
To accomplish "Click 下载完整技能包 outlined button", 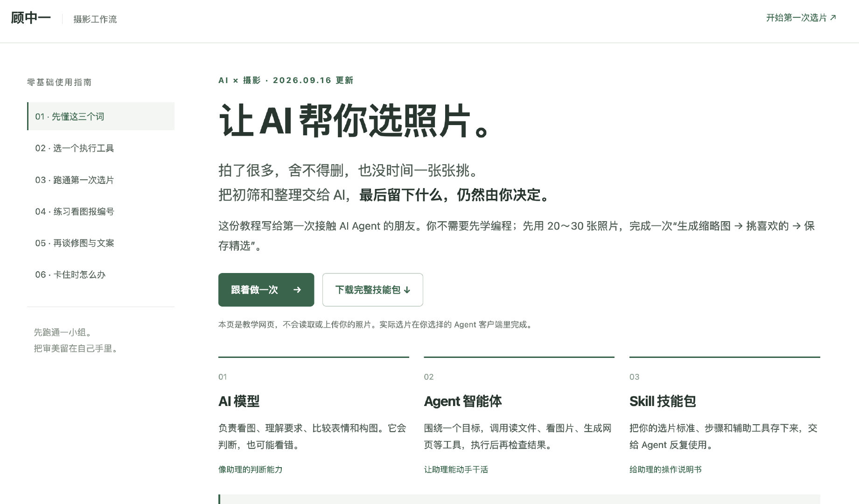I will tap(373, 290).
